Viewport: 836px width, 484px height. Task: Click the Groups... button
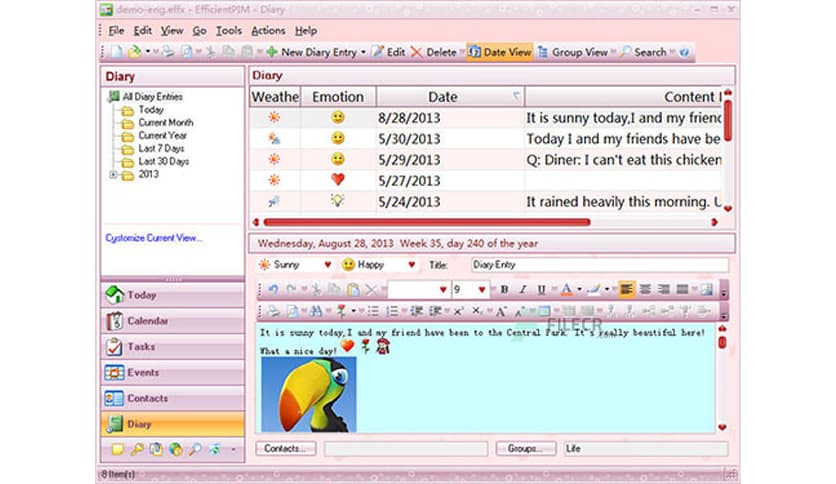(x=526, y=448)
